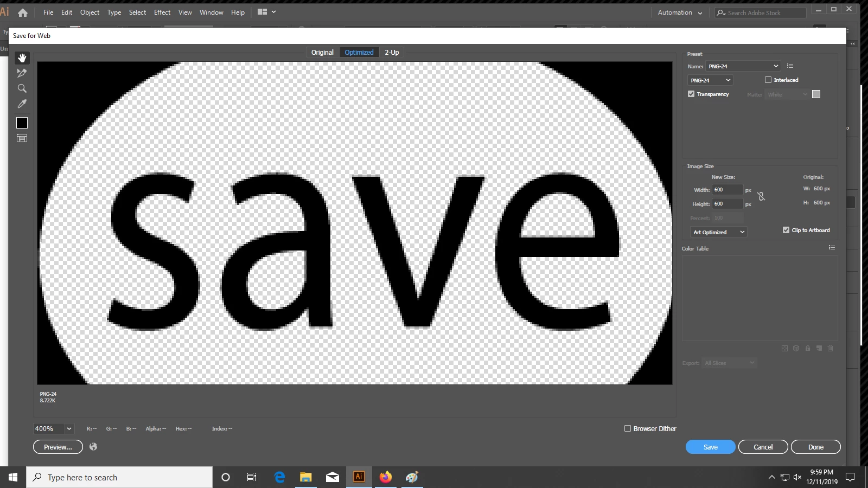Click the delete color trash icon
The width and height of the screenshot is (868, 488).
[830, 348]
